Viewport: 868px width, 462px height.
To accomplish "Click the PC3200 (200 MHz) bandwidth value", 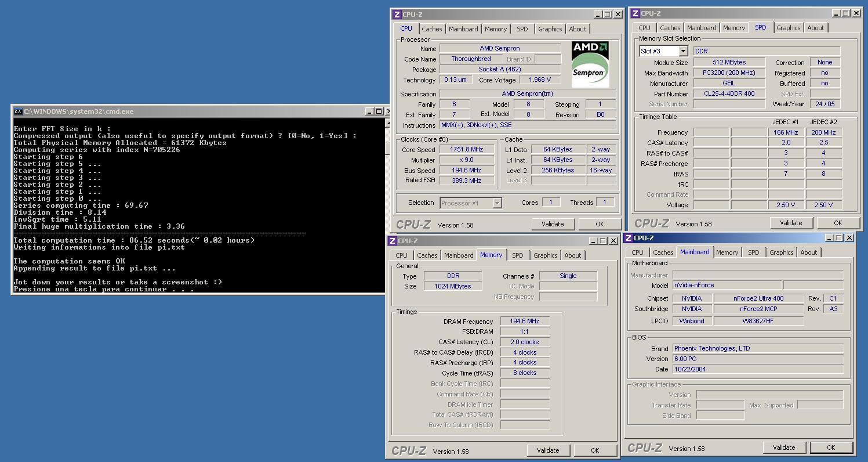I will pyautogui.click(x=729, y=73).
